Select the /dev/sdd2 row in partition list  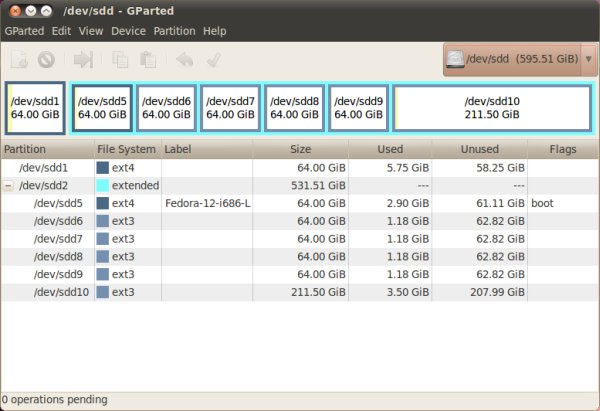pos(300,186)
